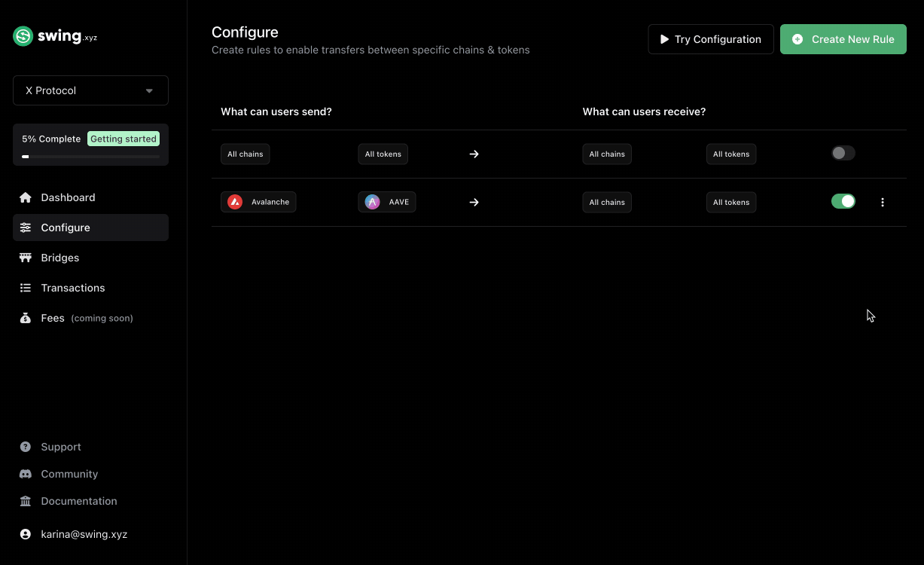The image size is (924, 565).
Task: Open three-dot menu for Avalanche rule
Action: pyautogui.click(x=883, y=202)
